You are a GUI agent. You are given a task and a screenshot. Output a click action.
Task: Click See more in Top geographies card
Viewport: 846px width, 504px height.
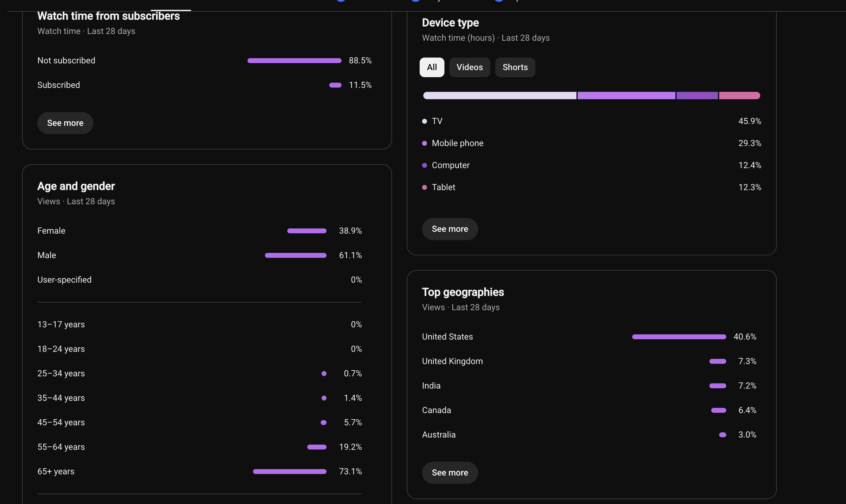450,472
